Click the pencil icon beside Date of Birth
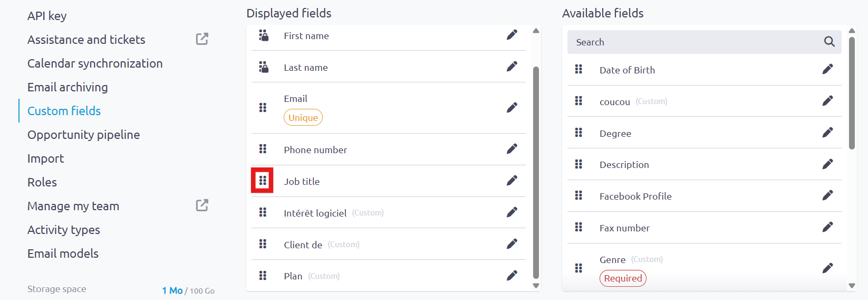This screenshot has width=868, height=300. 827,69
